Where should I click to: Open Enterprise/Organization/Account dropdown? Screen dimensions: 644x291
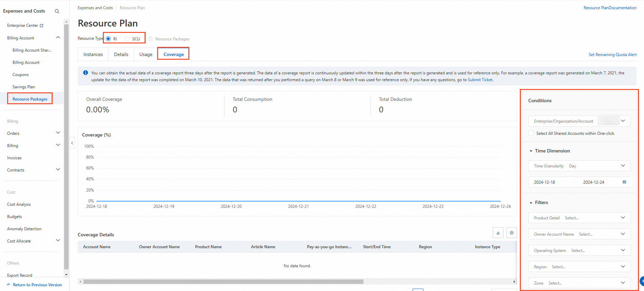coord(580,121)
